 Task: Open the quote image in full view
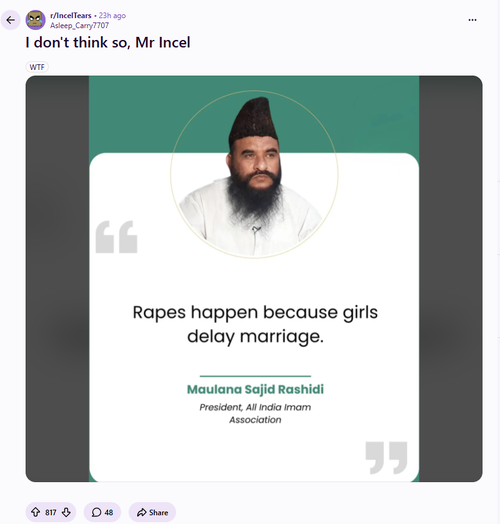pos(254,279)
